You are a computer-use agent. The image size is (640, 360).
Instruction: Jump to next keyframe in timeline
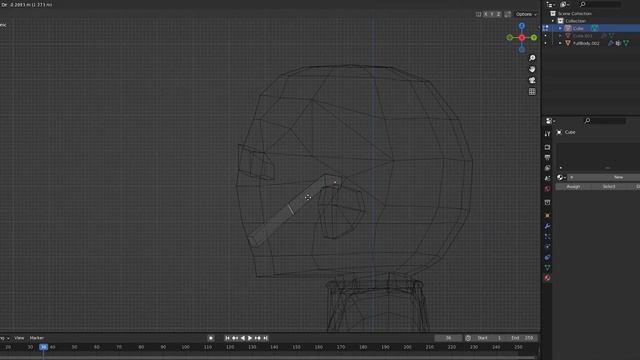(x=258, y=338)
